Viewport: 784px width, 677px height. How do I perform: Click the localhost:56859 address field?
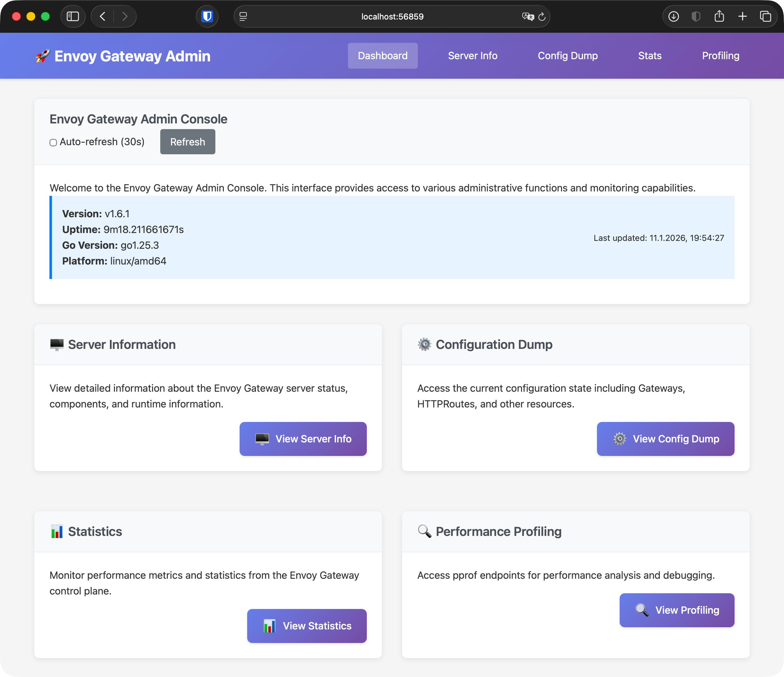(x=392, y=16)
